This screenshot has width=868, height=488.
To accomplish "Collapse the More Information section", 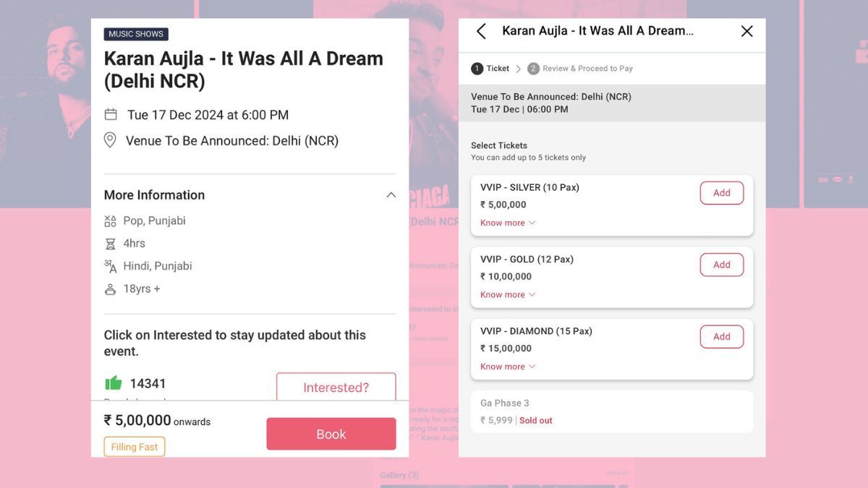I will [x=391, y=195].
